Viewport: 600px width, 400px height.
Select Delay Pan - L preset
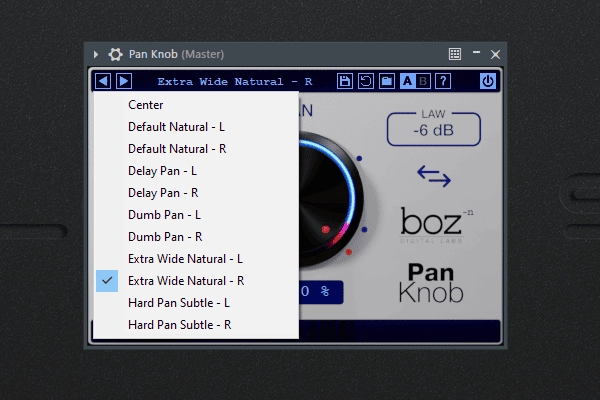tap(196, 171)
